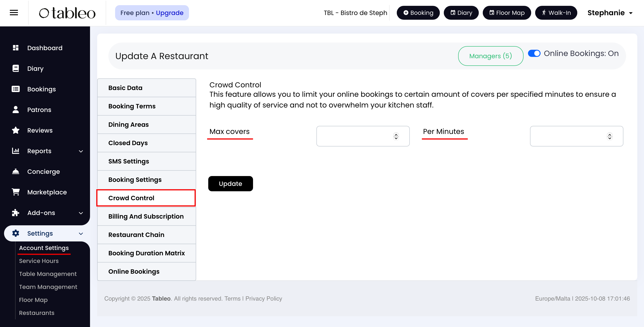Open Patrons via person icon

[16, 110]
